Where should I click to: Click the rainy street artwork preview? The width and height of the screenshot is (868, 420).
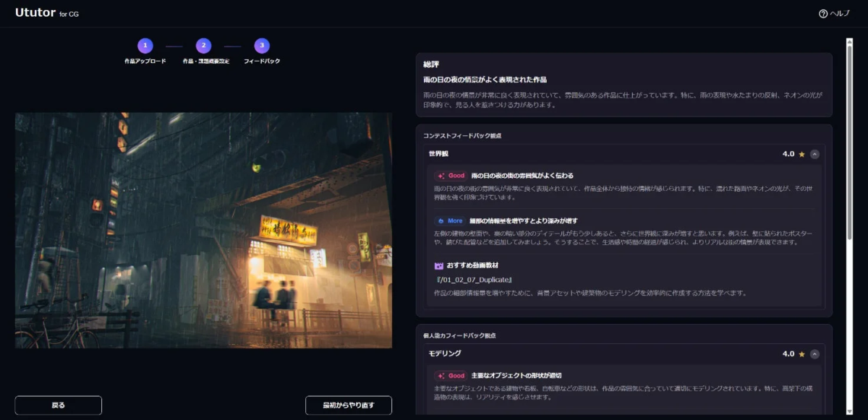pyautogui.click(x=203, y=230)
